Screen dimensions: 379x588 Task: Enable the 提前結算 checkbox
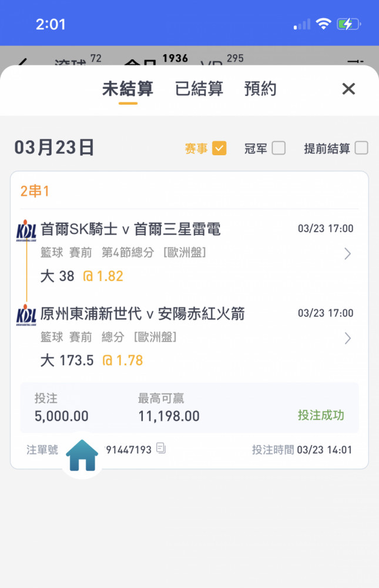361,148
